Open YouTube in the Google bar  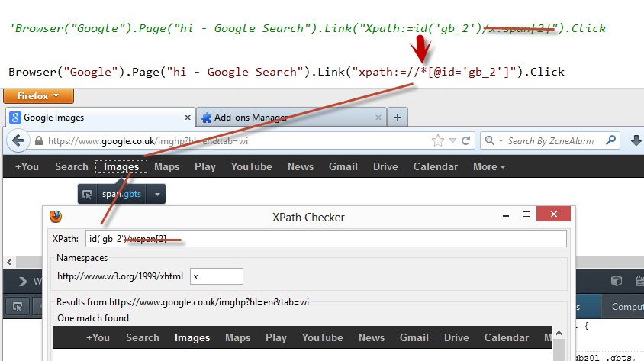[251, 166]
